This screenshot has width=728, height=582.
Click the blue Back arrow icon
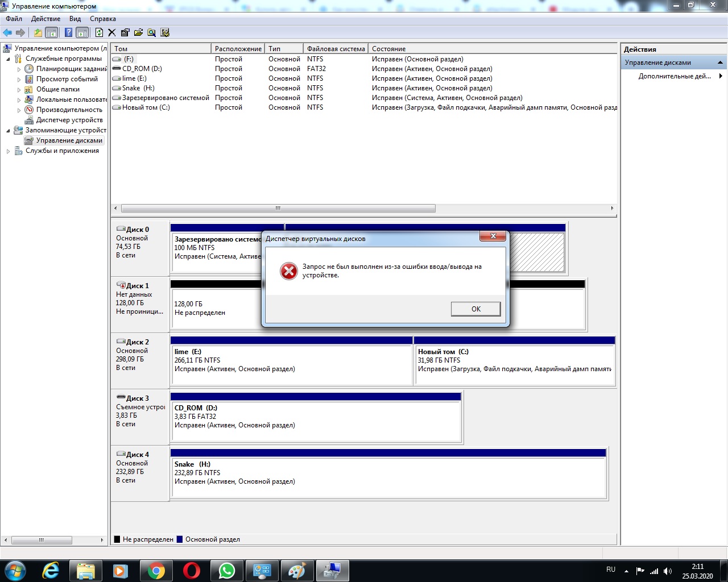pos(7,32)
